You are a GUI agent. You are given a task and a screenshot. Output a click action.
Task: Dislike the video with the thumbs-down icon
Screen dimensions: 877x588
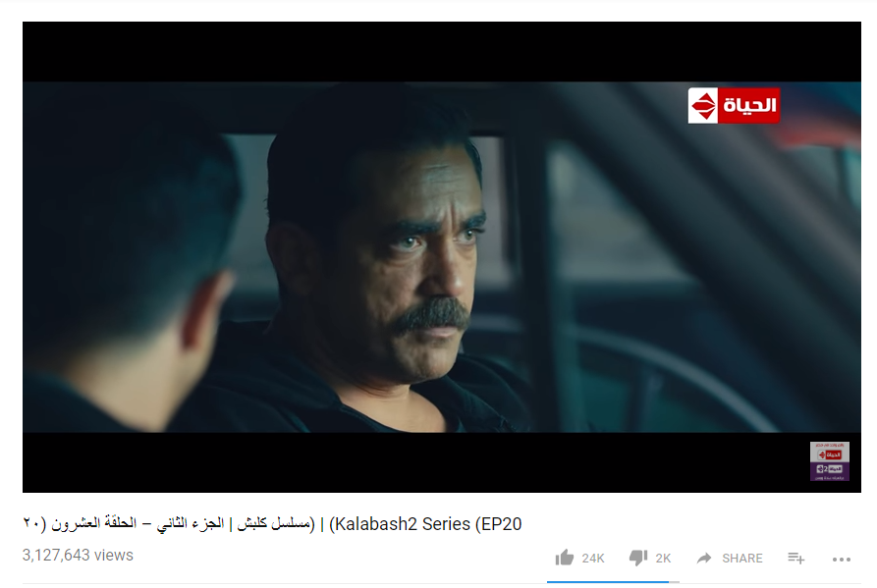click(x=638, y=558)
